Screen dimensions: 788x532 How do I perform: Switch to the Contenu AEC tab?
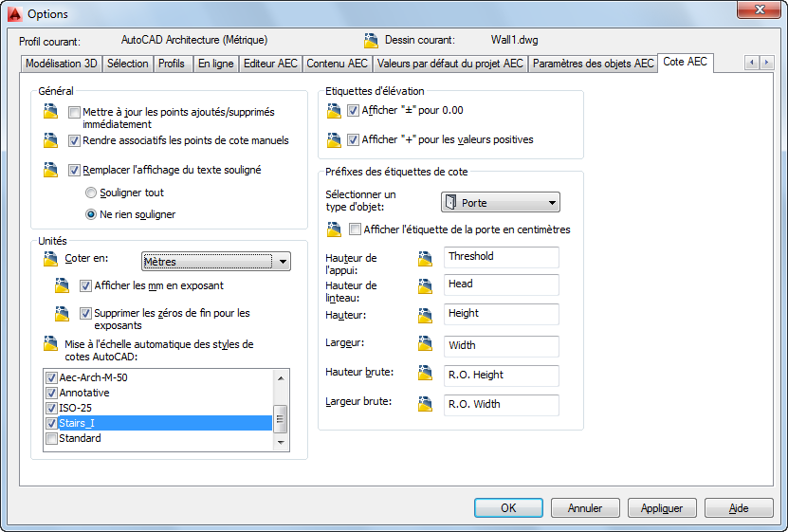[x=338, y=64]
